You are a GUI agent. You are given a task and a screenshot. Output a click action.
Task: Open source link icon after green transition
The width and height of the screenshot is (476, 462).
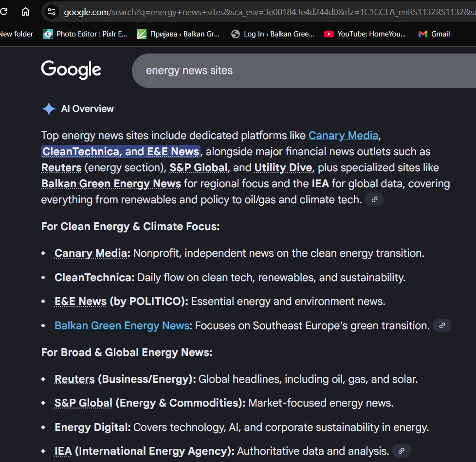pos(442,325)
